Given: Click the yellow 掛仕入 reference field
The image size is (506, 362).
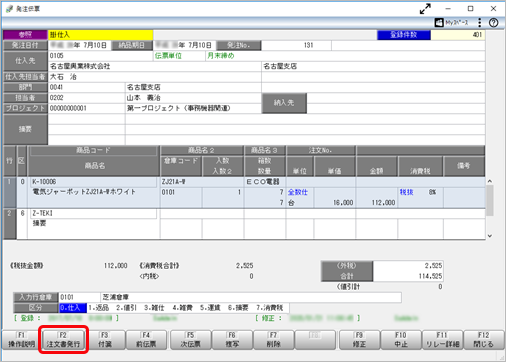Looking at the screenshot, I should (101, 35).
